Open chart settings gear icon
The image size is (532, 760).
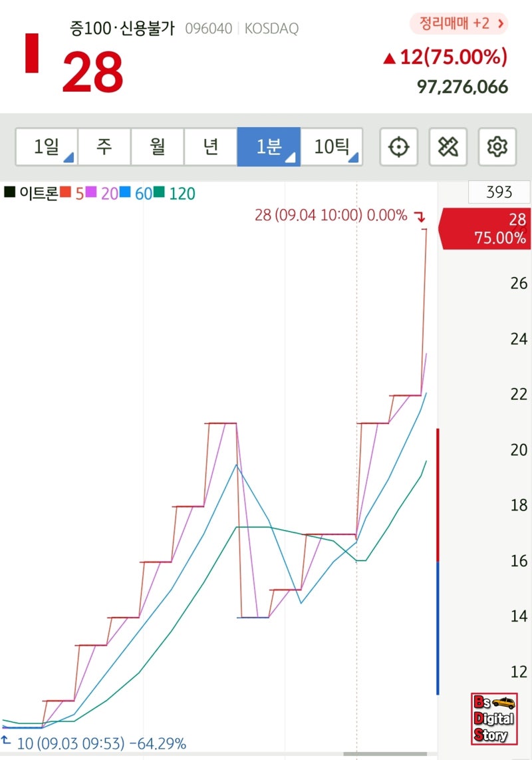[x=497, y=147]
